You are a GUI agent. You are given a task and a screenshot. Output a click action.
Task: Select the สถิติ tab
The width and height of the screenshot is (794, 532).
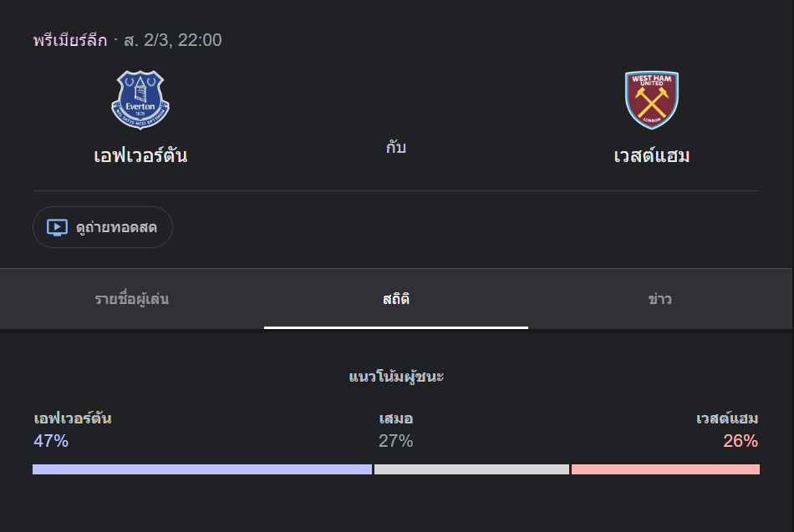coord(396,299)
